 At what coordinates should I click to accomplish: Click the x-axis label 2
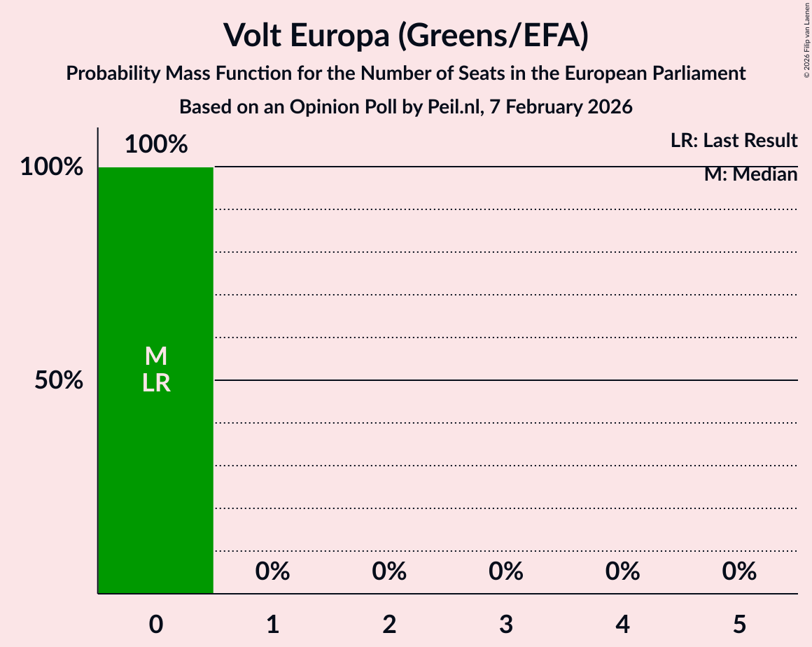[x=389, y=624]
